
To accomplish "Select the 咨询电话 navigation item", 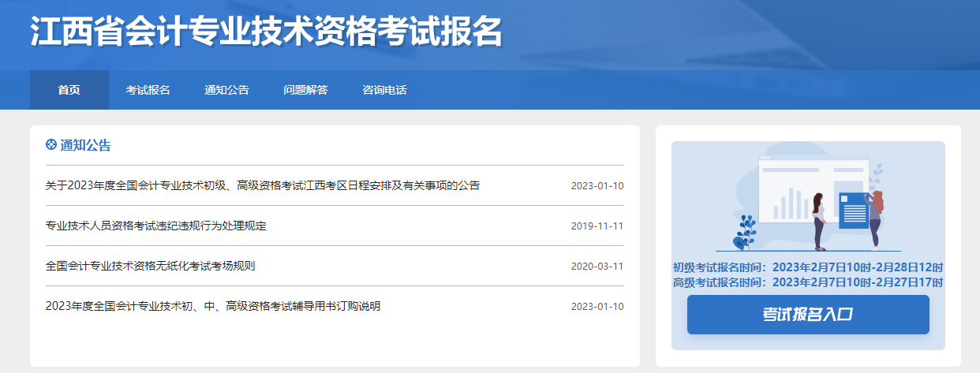I will tap(384, 90).
